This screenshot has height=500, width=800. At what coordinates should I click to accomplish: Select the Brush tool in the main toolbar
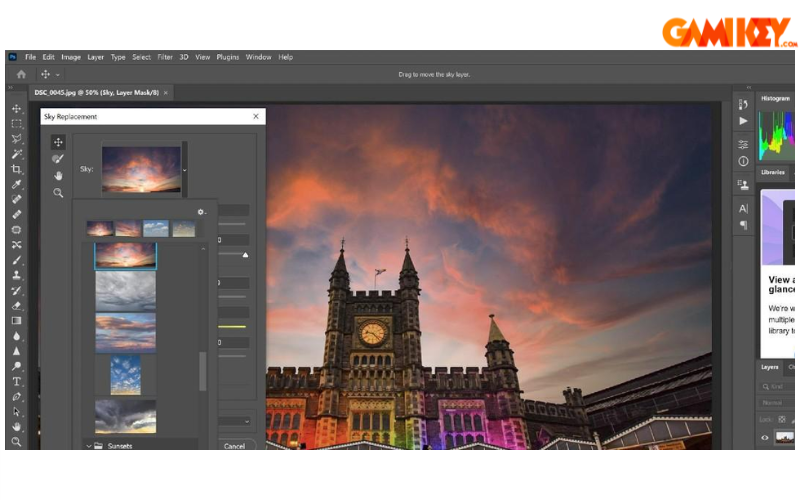(x=16, y=260)
